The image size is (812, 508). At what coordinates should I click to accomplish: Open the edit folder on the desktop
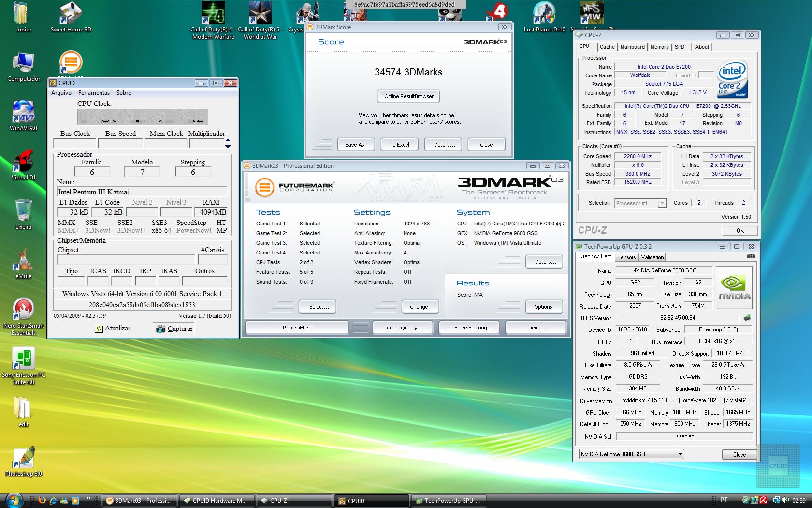[23, 412]
